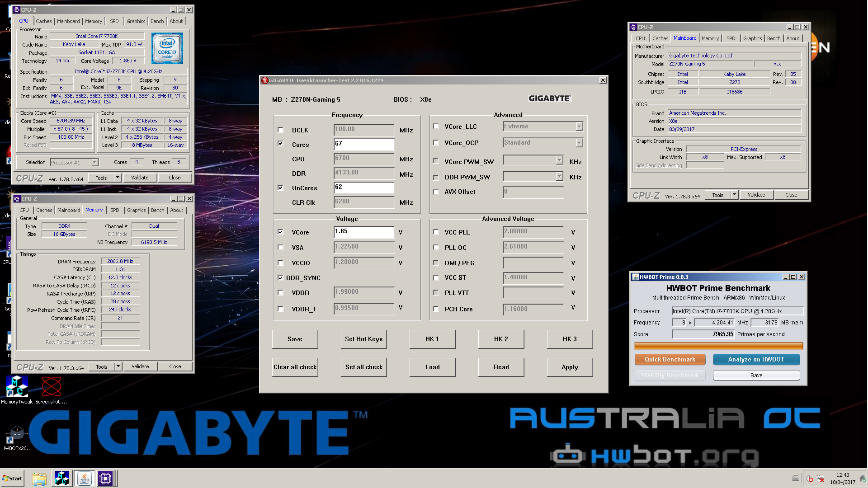Click the CPU-Z Mainboard window title icon
Viewport: 868px width, 488px height.
coord(633,27)
